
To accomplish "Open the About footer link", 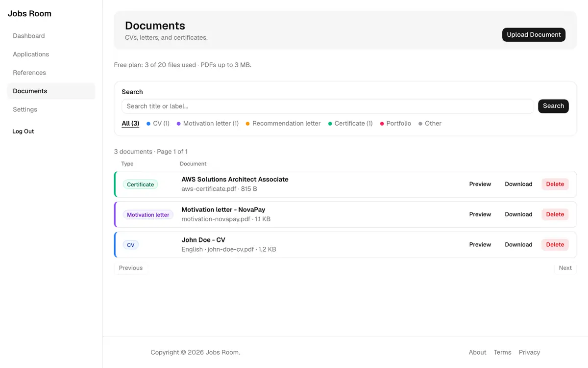I will (x=477, y=352).
